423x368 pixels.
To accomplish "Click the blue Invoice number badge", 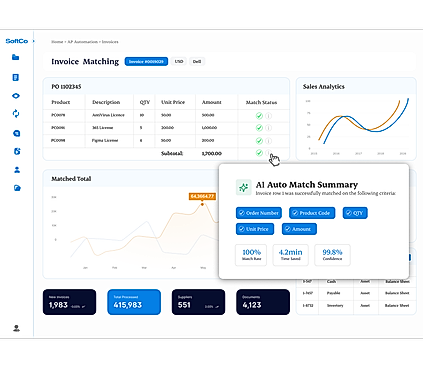I will click(146, 61).
